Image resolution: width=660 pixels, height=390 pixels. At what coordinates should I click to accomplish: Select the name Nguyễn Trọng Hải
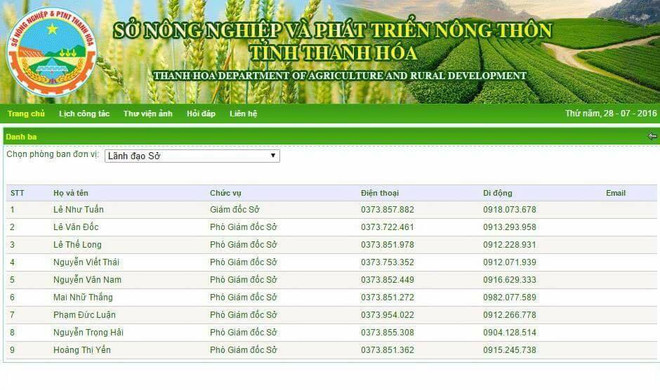point(88,333)
